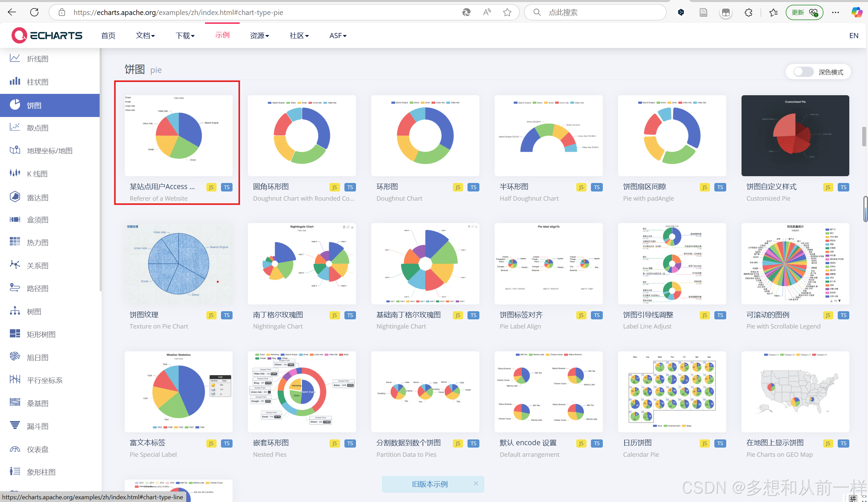Viewport: 868px width, 502px height.
Task: Open the 雷达图 radar chart category
Action: (37, 197)
